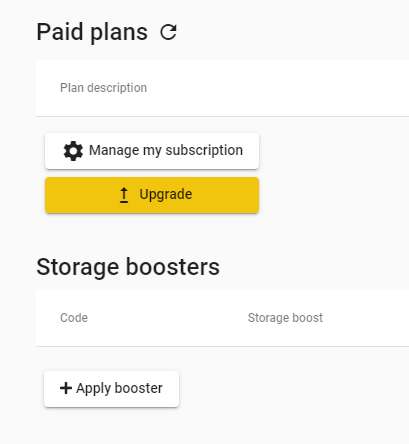Click header space between Code and Storage boost

[168, 318]
